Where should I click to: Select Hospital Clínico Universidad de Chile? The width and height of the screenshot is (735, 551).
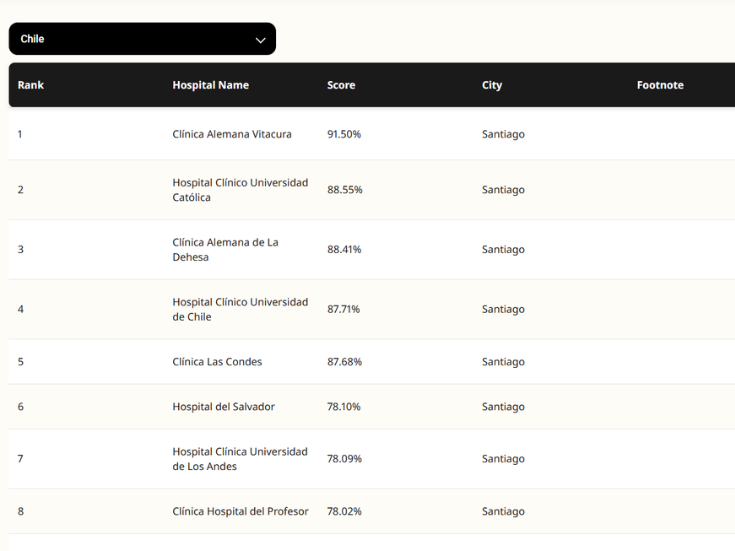240,309
